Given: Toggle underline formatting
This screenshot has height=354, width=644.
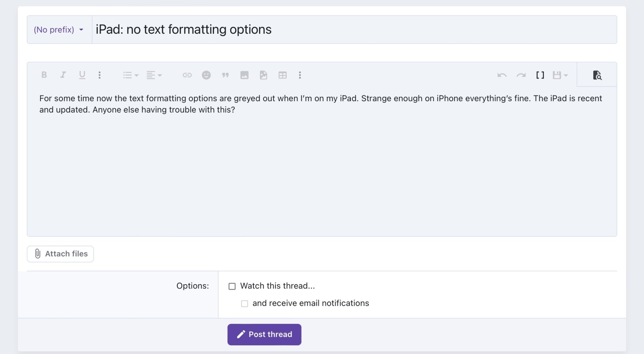Looking at the screenshot, I should coord(82,75).
